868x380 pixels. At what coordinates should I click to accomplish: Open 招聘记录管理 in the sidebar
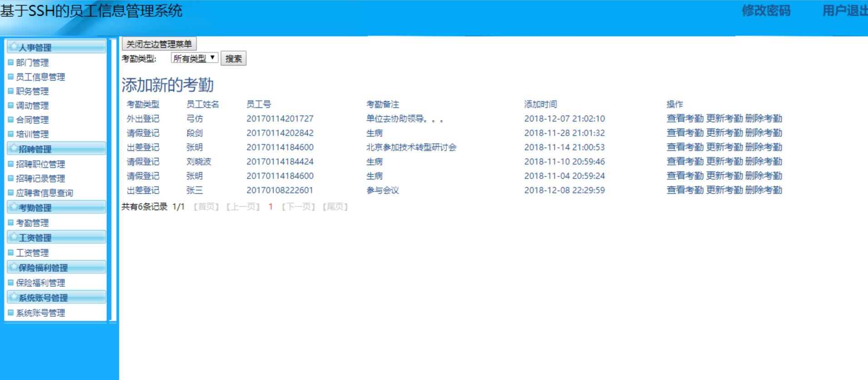pyautogui.click(x=40, y=179)
